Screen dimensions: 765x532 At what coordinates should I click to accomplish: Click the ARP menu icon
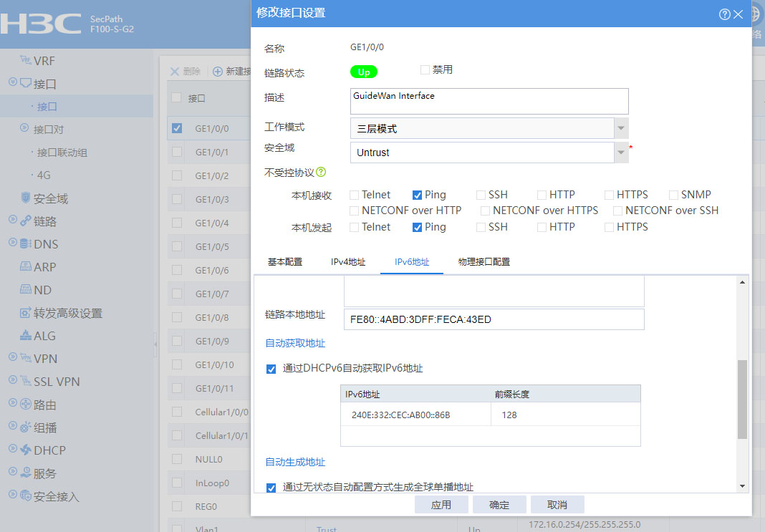click(x=25, y=266)
